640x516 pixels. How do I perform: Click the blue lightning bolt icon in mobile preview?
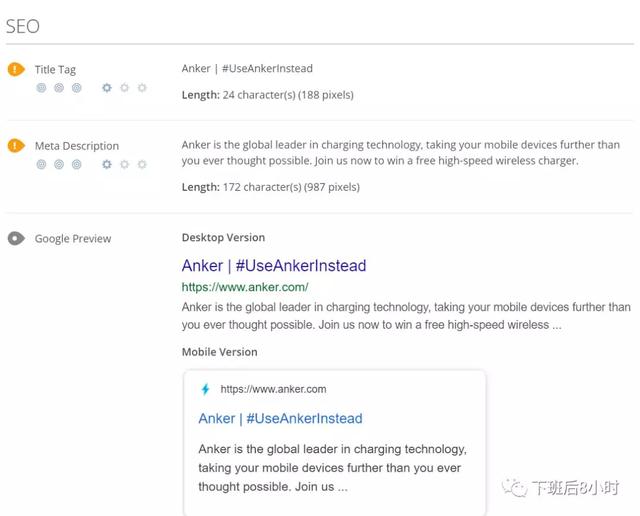coord(205,389)
